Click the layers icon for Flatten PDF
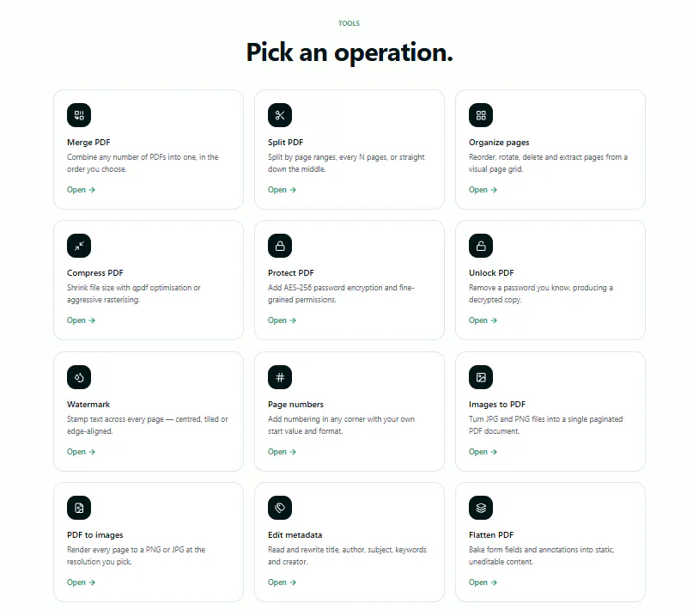693x616 pixels. 481,508
